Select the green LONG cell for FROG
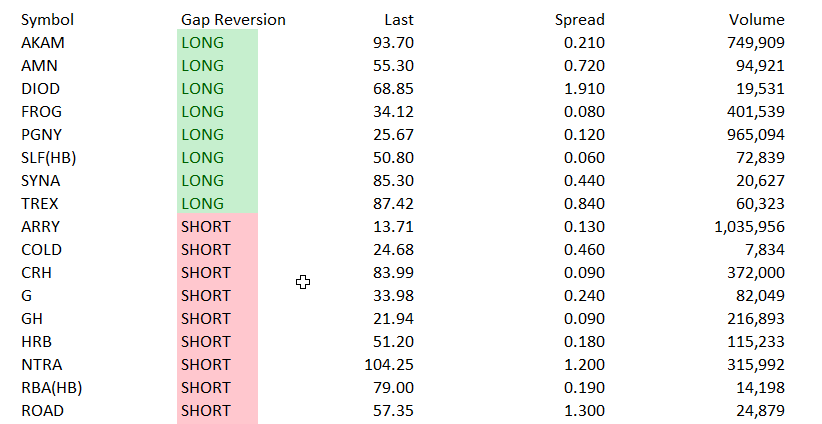This screenshot has height=424, width=822. (x=217, y=112)
